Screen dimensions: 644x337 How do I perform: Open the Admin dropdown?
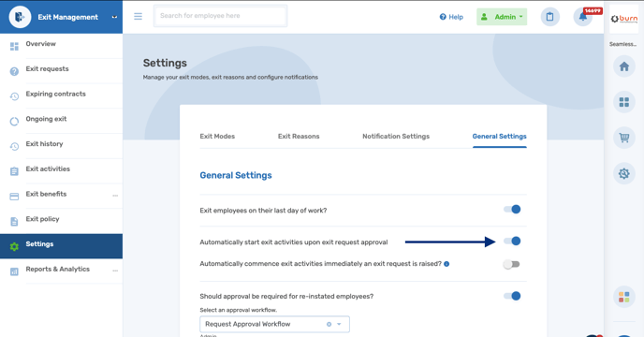[502, 17]
